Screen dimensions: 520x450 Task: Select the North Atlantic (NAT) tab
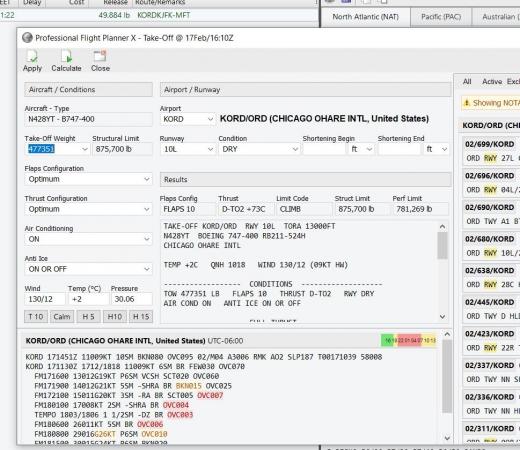tap(366, 17)
